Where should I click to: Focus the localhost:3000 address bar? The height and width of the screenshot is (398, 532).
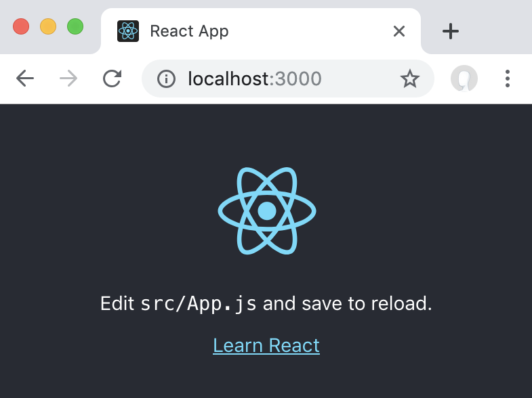click(271, 79)
